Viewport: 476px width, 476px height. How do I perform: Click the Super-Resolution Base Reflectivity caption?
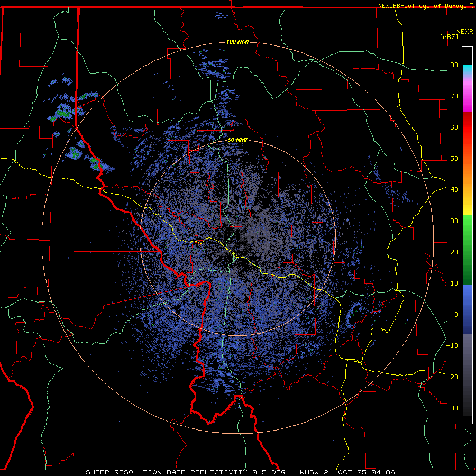click(x=241, y=472)
